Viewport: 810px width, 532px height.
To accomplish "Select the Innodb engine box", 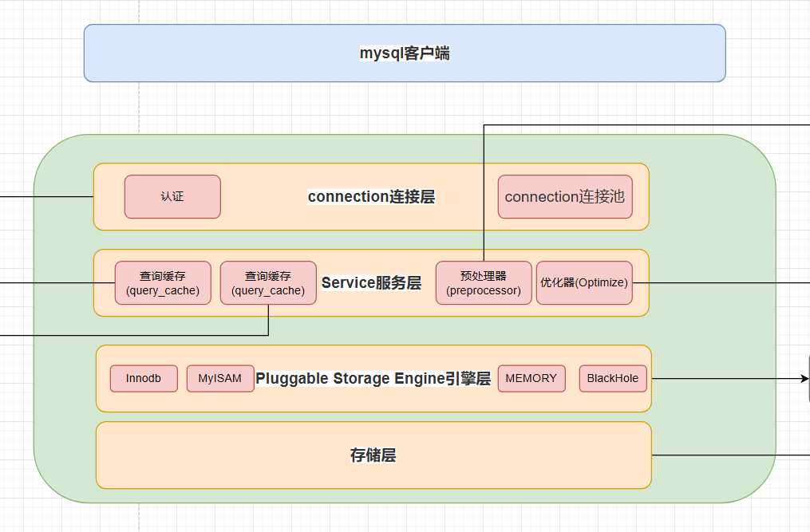I will 143,379.
